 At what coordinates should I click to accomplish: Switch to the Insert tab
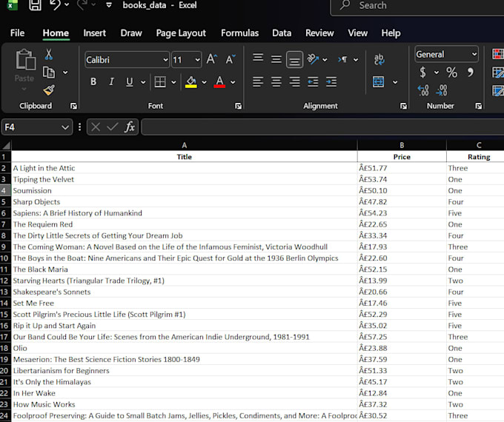point(95,33)
